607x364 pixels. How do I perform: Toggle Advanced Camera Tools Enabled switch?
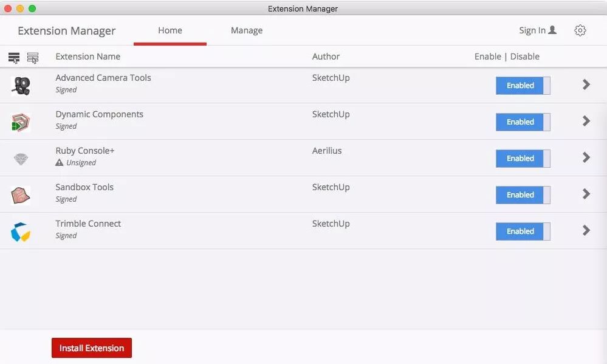click(x=523, y=86)
